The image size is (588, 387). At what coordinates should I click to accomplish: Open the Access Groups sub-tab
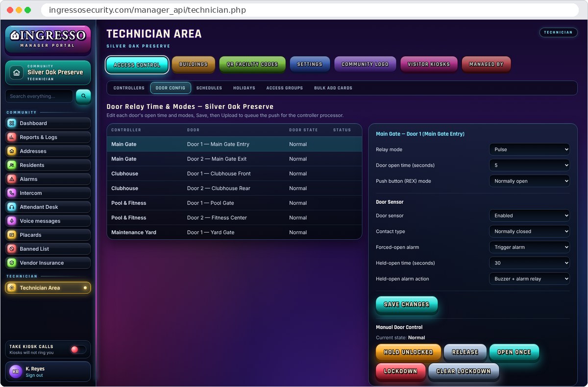point(285,88)
